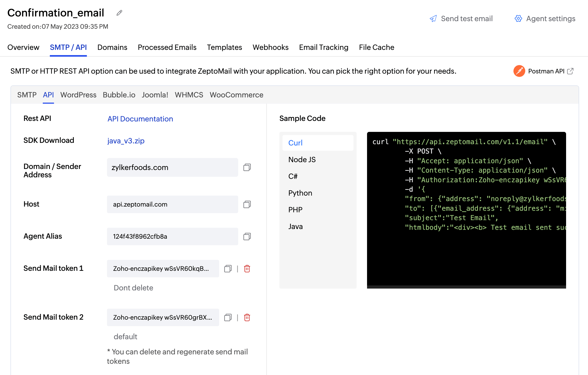Click the 'default' token note
The image size is (588, 375).
(125, 337)
